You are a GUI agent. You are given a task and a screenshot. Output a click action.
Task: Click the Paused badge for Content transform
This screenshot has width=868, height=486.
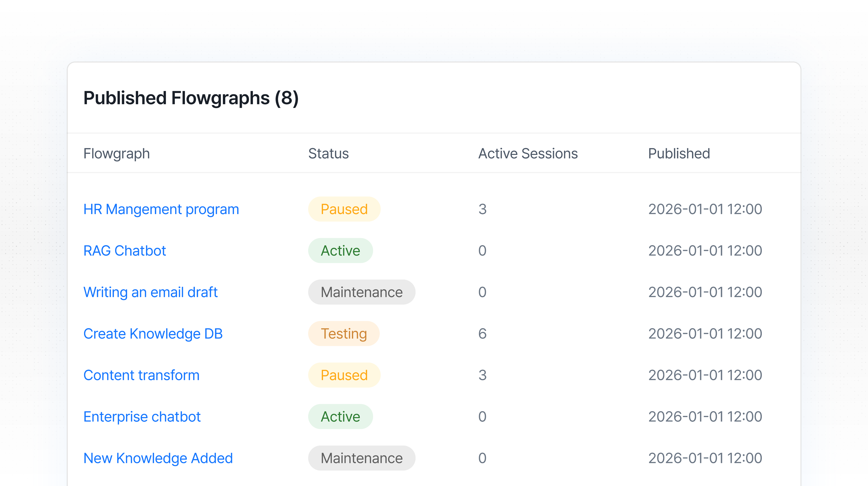click(x=344, y=375)
